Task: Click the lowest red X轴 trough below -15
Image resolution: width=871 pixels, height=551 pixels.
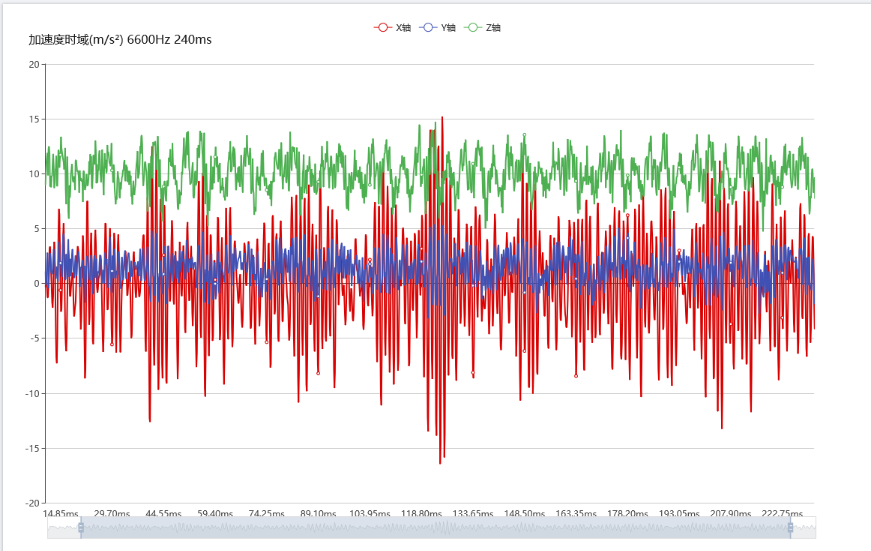Action: 439,463
